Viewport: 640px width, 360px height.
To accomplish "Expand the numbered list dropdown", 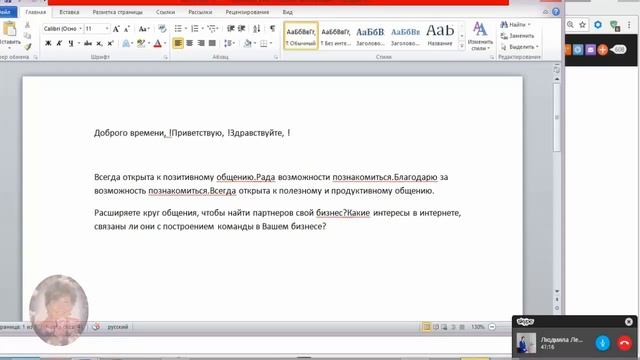I will point(202,28).
